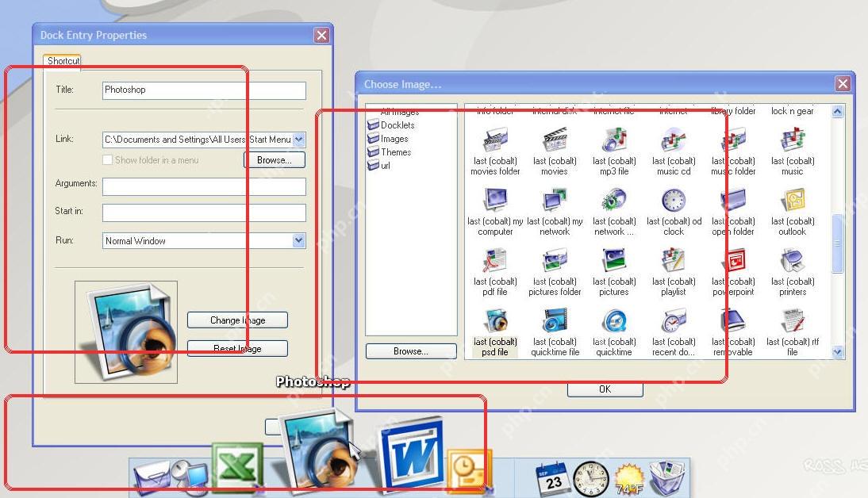Click the icon list scrollbar thumb
868x498 pixels.
pos(837,243)
